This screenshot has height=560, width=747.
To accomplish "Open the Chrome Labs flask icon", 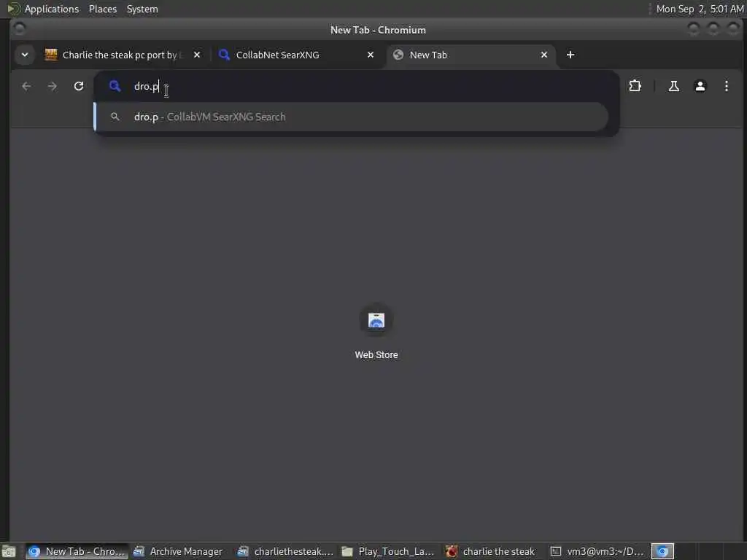I will coord(673,86).
